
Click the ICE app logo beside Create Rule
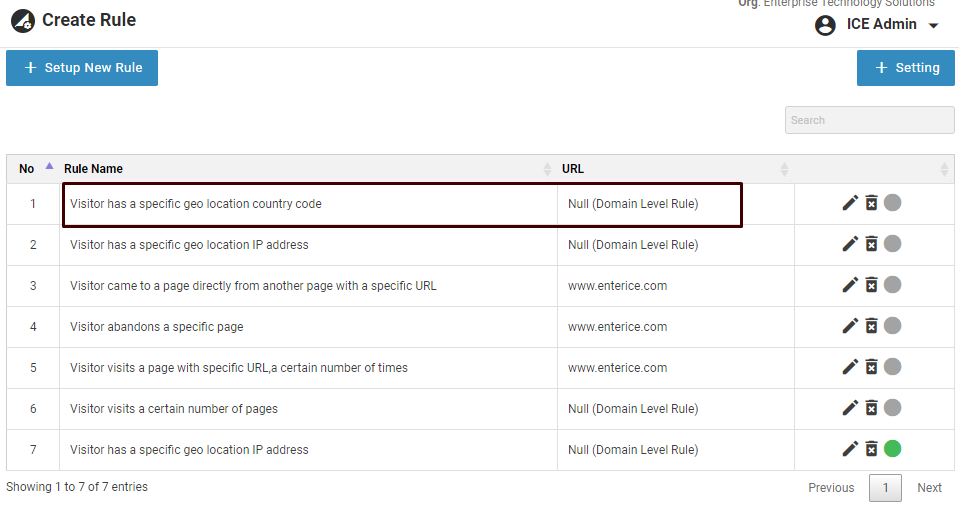22,21
